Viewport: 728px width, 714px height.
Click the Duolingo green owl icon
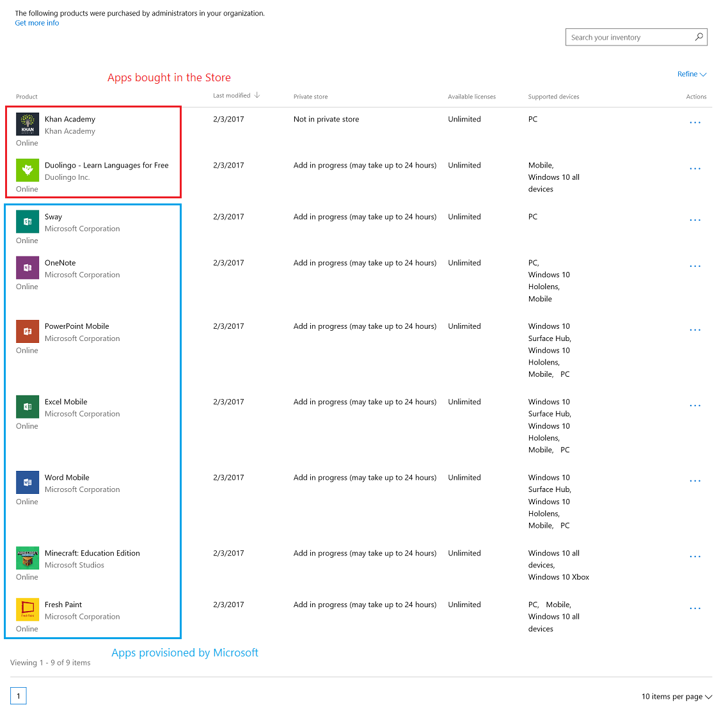(28, 171)
